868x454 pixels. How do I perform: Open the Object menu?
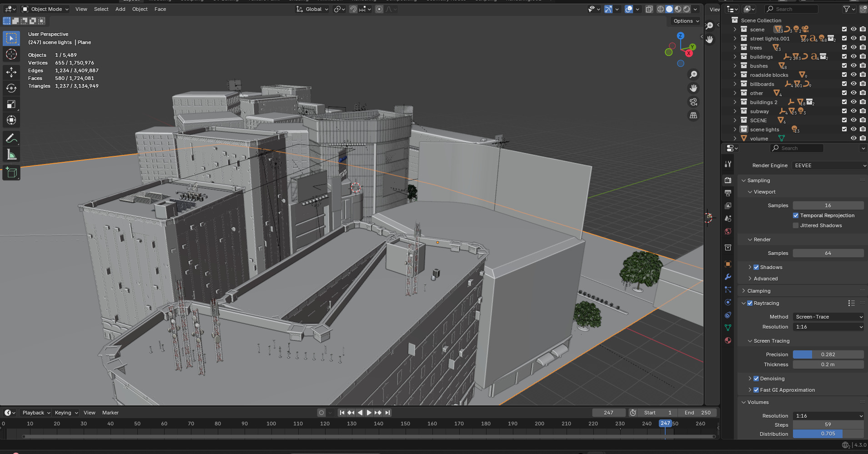(x=140, y=9)
